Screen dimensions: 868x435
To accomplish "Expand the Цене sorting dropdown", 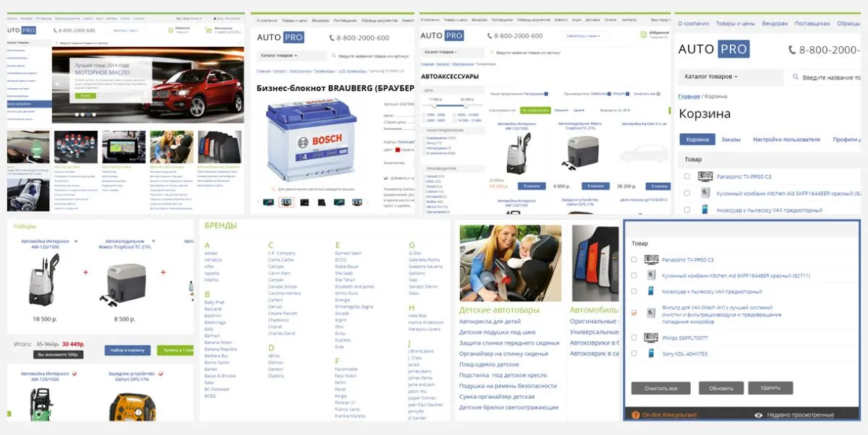I will 580,111.
